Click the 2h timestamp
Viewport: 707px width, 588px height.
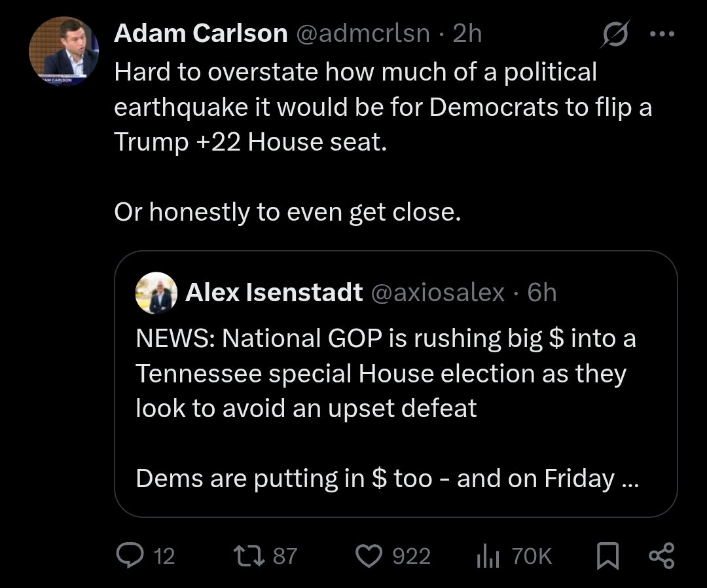(467, 34)
